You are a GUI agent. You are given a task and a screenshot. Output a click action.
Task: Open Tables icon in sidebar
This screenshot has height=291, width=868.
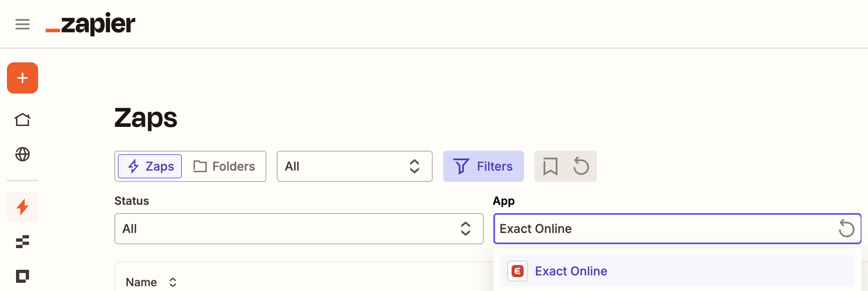(23, 242)
